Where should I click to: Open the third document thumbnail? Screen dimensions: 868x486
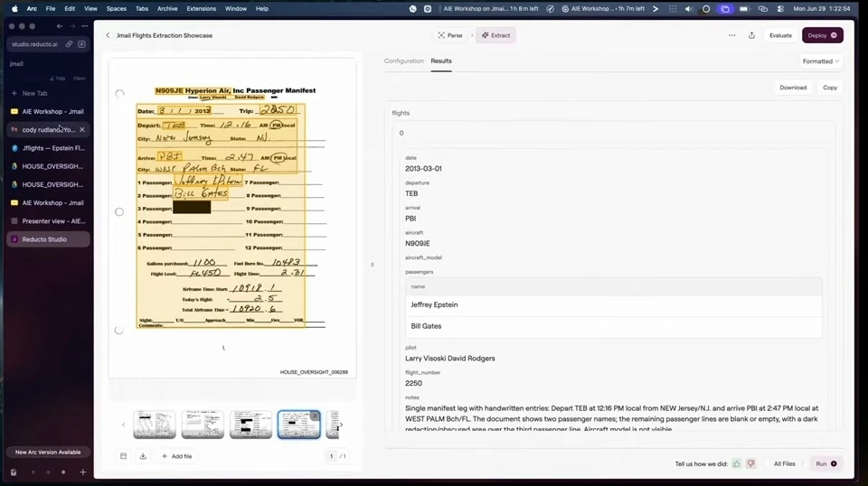250,425
